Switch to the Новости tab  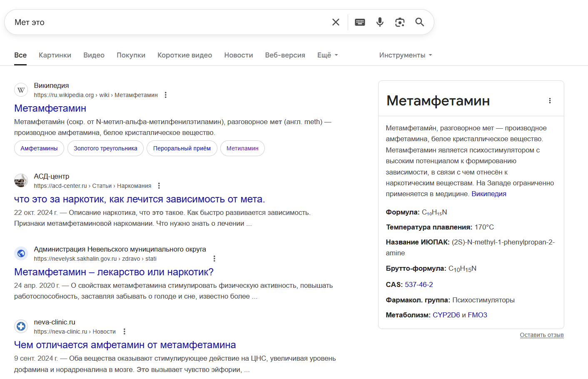coord(239,55)
